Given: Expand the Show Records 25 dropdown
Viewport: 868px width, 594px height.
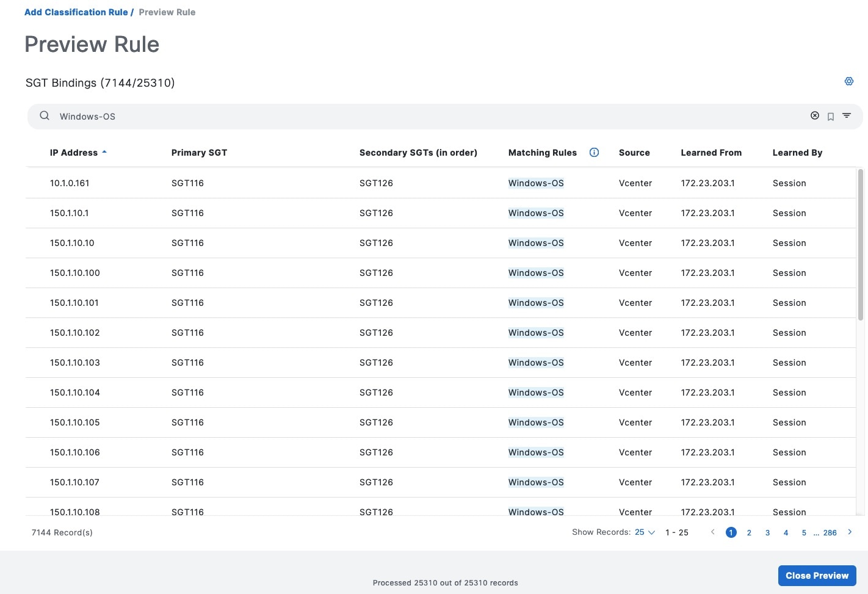Looking at the screenshot, I should (x=644, y=532).
